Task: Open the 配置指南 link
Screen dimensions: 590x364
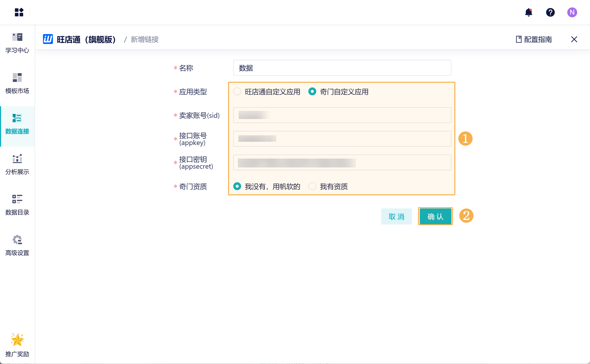Action: pos(534,39)
